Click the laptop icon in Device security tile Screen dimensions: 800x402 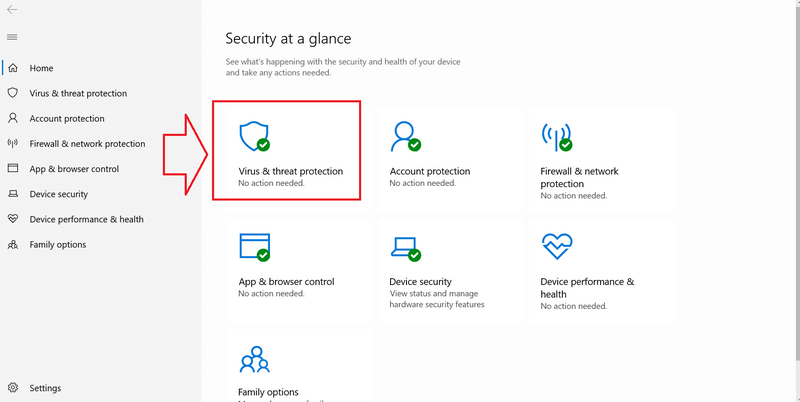404,247
